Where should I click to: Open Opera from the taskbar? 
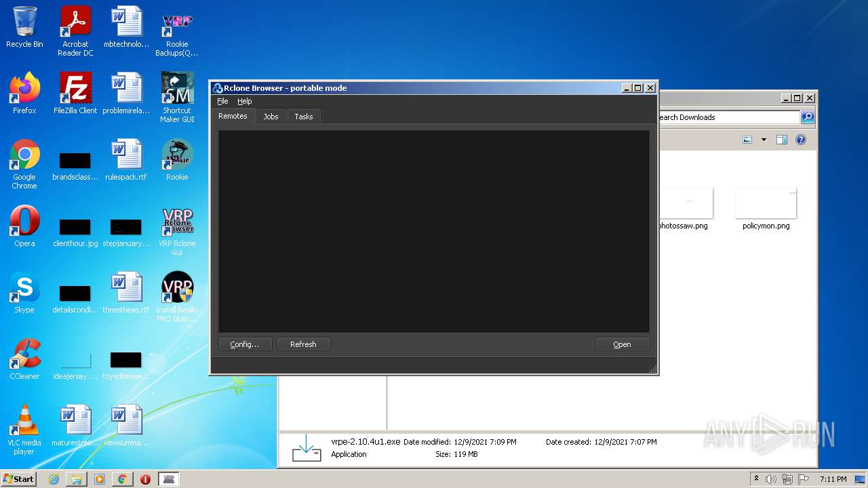click(x=145, y=479)
